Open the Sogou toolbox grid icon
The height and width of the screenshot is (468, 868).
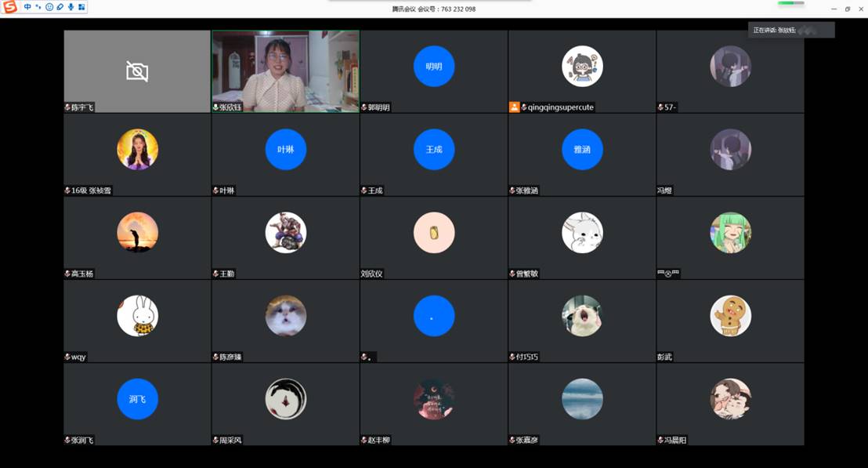pyautogui.click(x=81, y=7)
